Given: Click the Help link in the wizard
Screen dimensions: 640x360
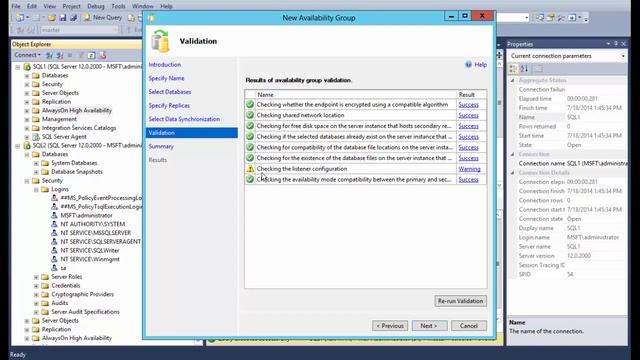Looking at the screenshot, I should pos(480,64).
